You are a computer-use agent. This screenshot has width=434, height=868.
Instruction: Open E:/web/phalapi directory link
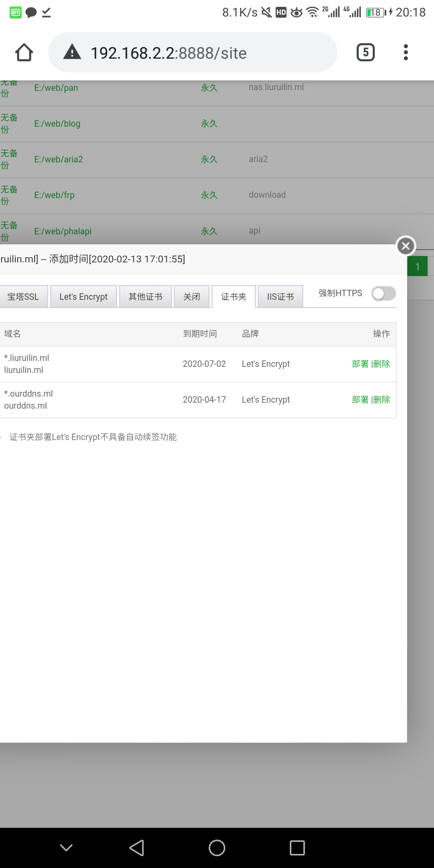(63, 231)
